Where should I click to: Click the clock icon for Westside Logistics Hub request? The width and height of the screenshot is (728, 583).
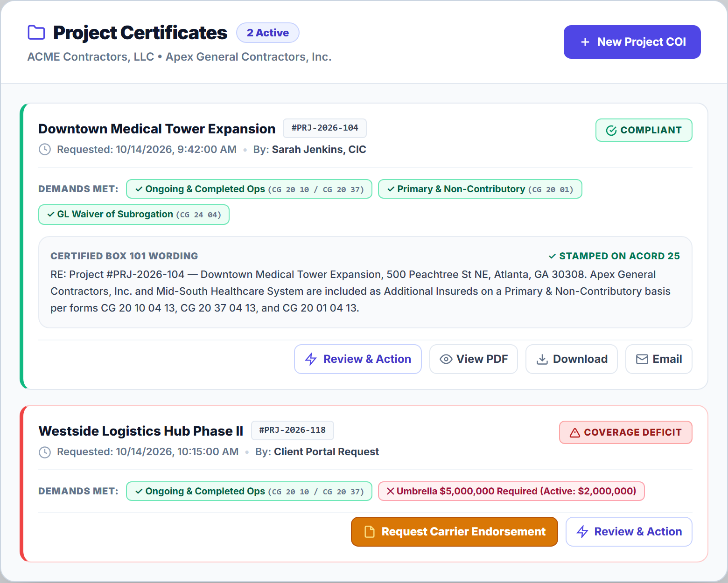tap(45, 452)
